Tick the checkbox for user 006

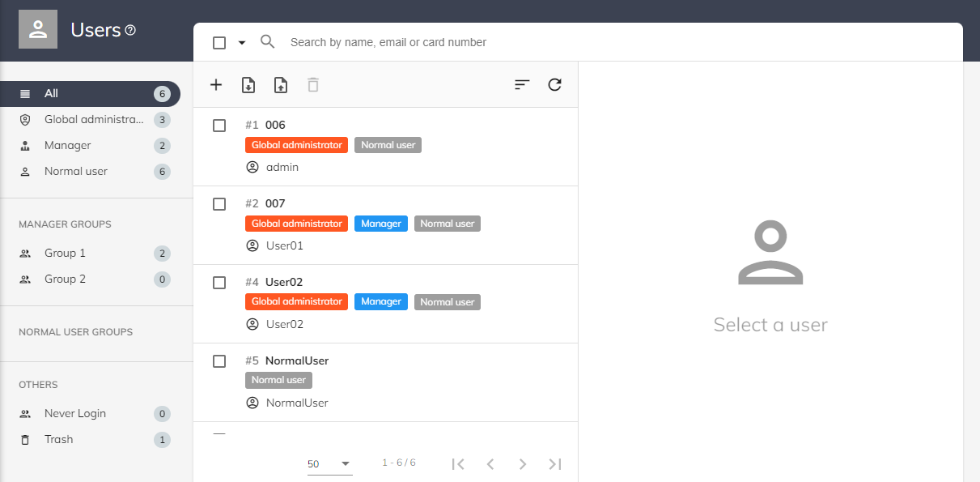tap(219, 126)
